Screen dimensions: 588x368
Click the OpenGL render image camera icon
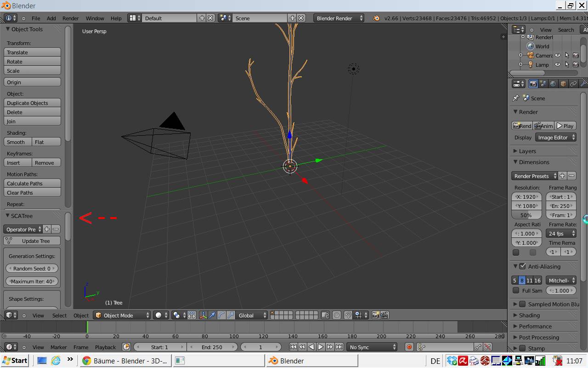tap(376, 315)
